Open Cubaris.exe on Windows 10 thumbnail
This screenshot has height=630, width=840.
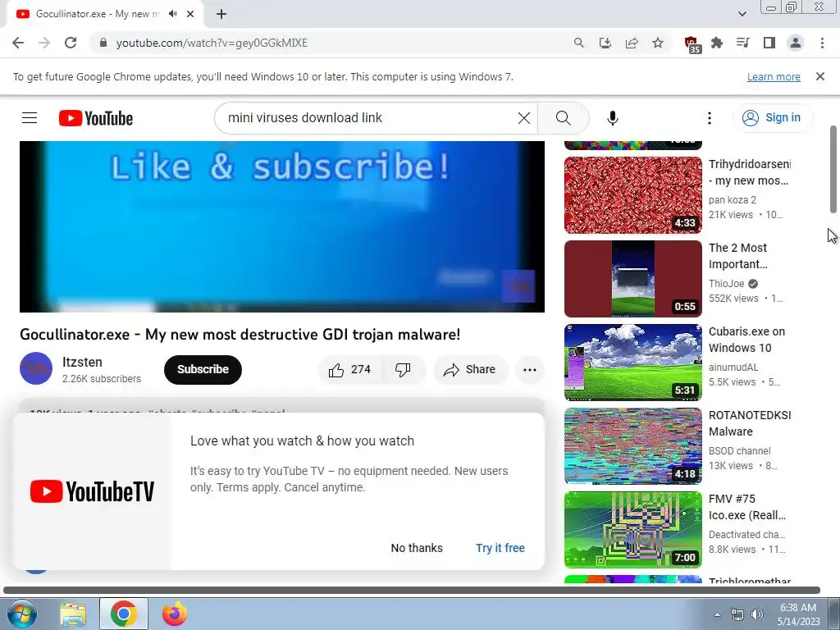click(x=632, y=363)
